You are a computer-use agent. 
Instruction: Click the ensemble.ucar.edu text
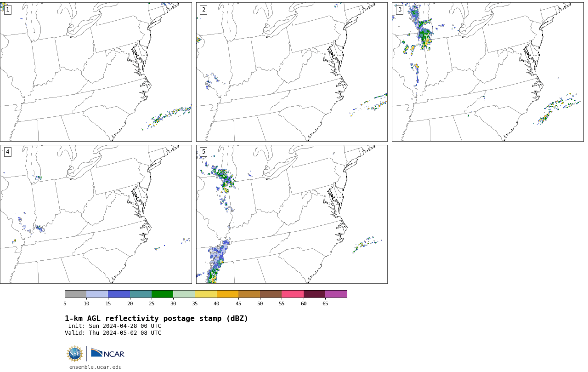tap(96, 367)
